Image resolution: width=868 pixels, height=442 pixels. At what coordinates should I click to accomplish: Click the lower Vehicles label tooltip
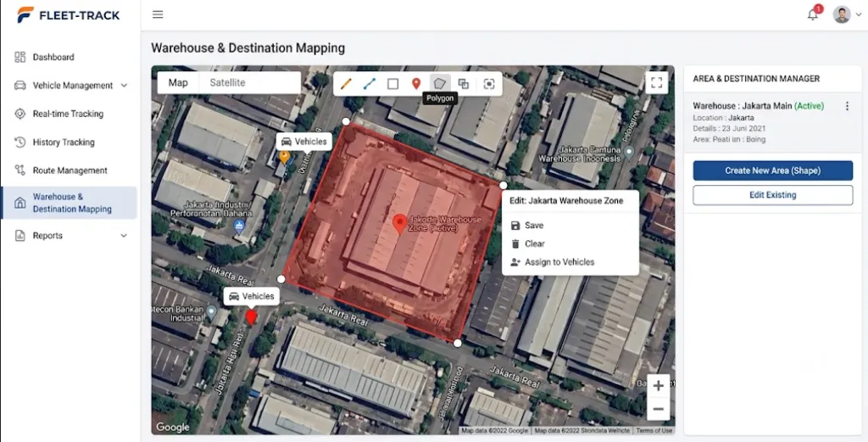point(251,296)
